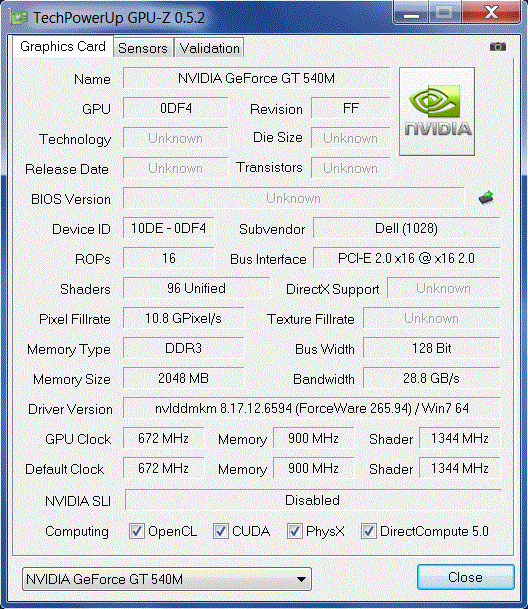The height and width of the screenshot is (609, 528).
Task: Click the Bandwidth value 28.8 GB/s
Action: coord(432,378)
